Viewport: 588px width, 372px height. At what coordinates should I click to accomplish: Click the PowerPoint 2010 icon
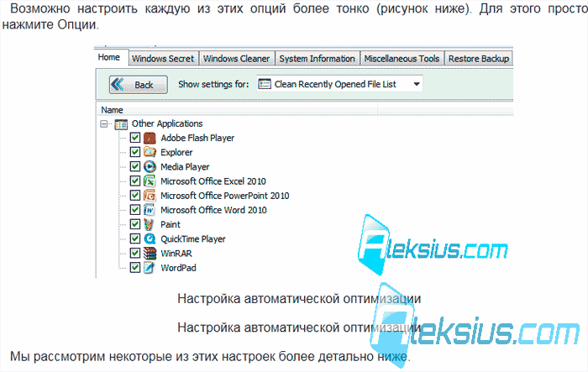point(150,196)
